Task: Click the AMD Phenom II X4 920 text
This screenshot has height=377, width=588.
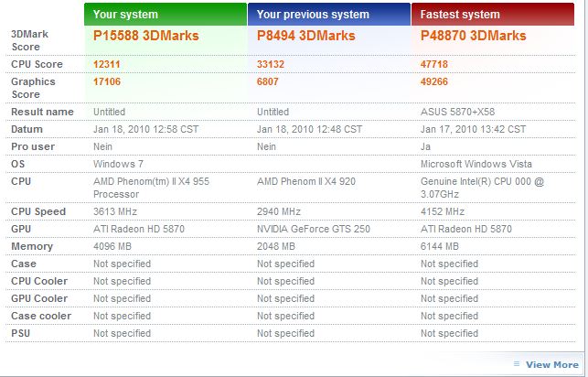Action: [x=306, y=181]
